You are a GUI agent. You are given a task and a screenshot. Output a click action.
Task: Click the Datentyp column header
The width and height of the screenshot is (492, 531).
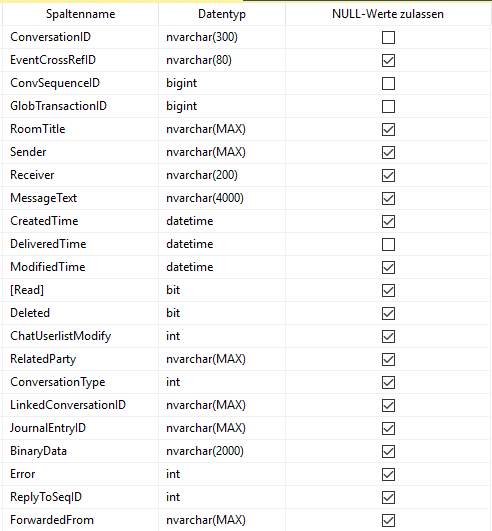222,14
